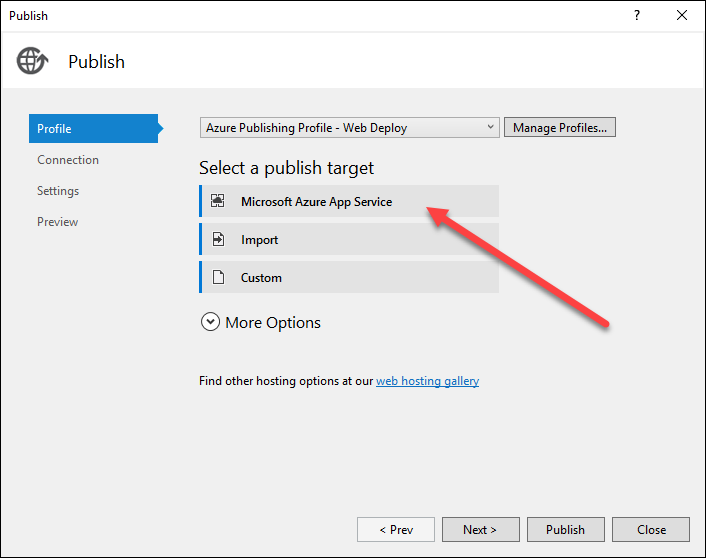Click the Publish globe icon in header
The image size is (706, 558).
pos(32,61)
